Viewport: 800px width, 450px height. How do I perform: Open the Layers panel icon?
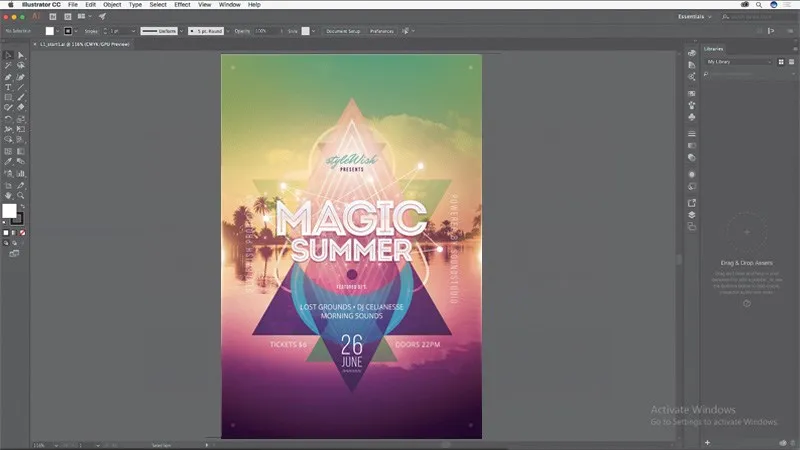coord(692,215)
